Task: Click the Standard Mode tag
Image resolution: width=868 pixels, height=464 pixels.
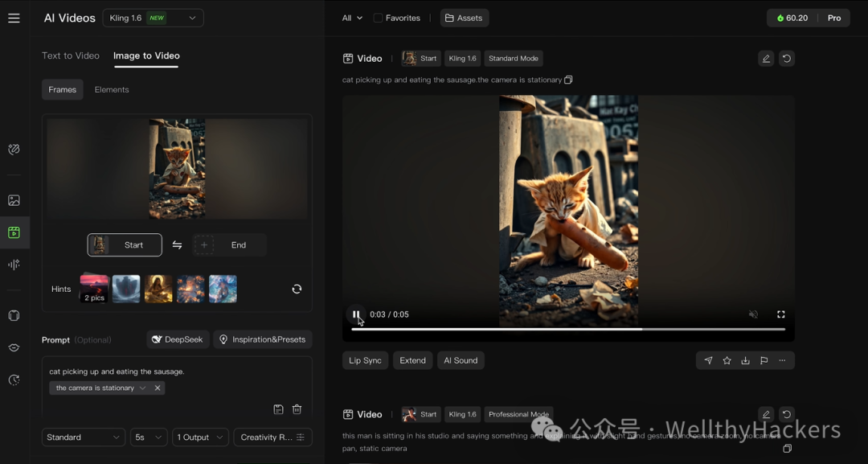Action: coord(513,58)
